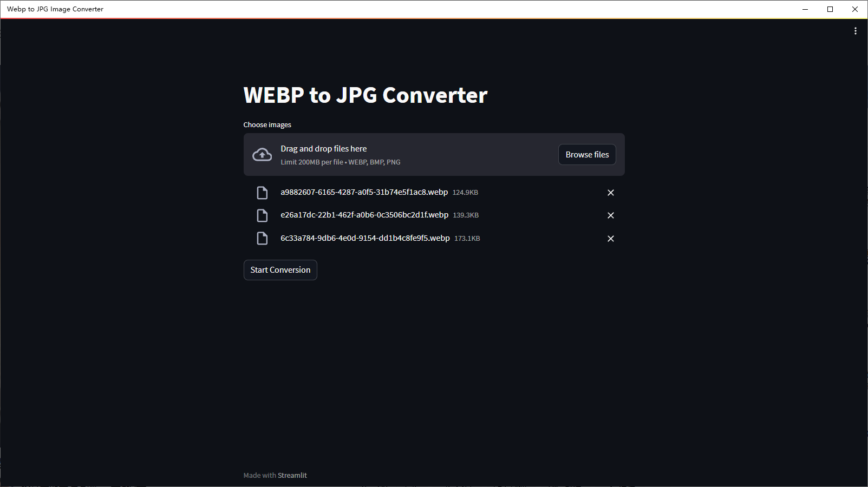Screen dimensions: 868x487
Task: Select filename 6c33a784-9db6-4e0d-9154-dd1b4c8fe9f5.webp
Action: pyautogui.click(x=365, y=238)
